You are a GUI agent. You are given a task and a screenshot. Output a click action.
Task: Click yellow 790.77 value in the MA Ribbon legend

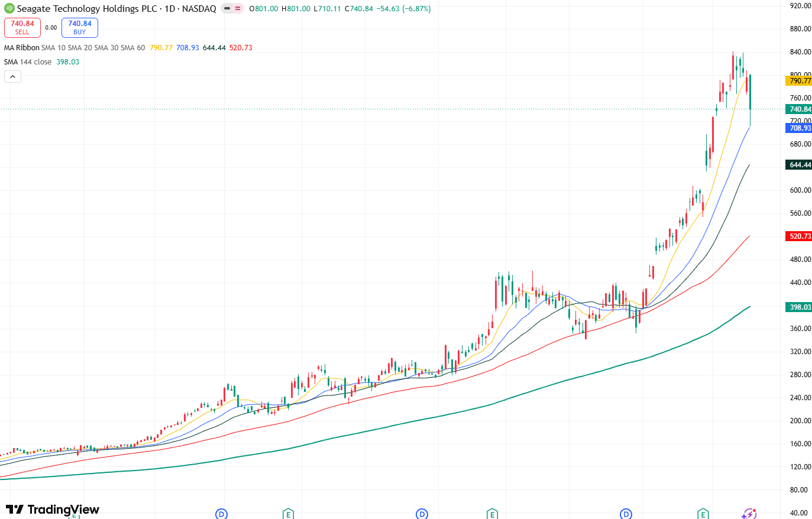tap(161, 48)
